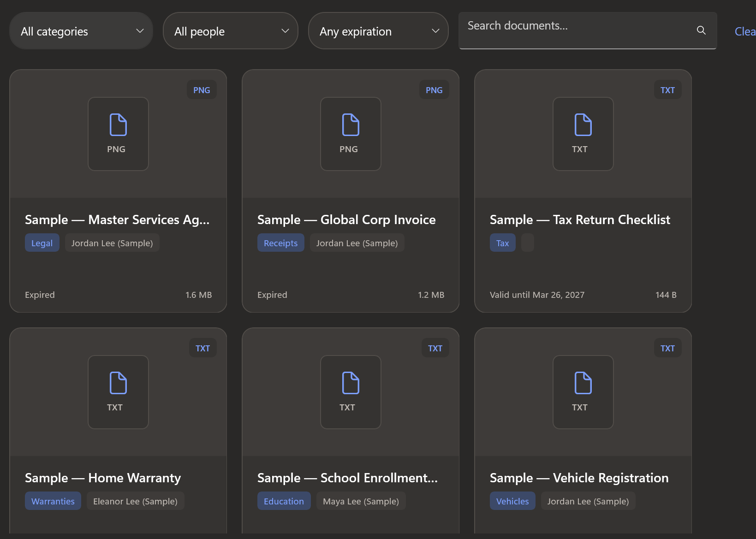Click the magnifier search icon
Viewport: 756px width, 539px height.
tap(701, 30)
